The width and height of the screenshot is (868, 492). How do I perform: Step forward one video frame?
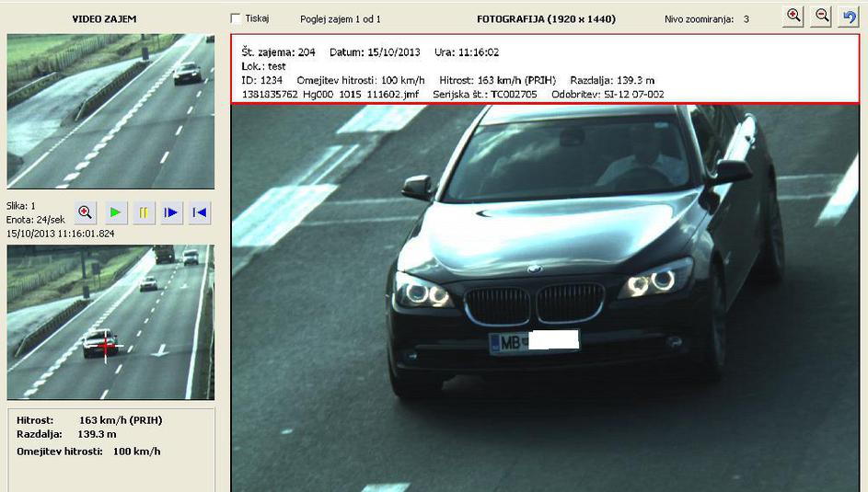[171, 212]
